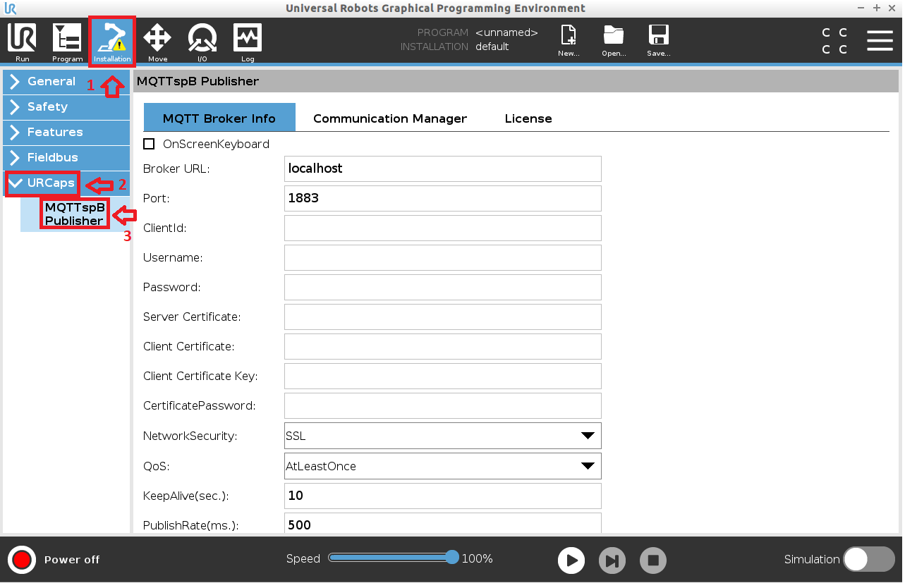
Task: Click the 100% speed value
Action: click(x=478, y=559)
